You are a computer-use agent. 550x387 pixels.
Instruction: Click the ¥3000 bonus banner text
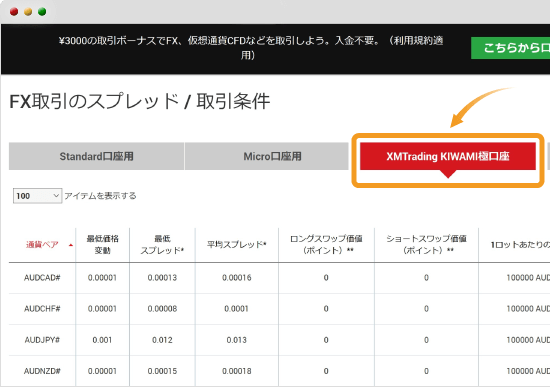pyautogui.click(x=250, y=48)
